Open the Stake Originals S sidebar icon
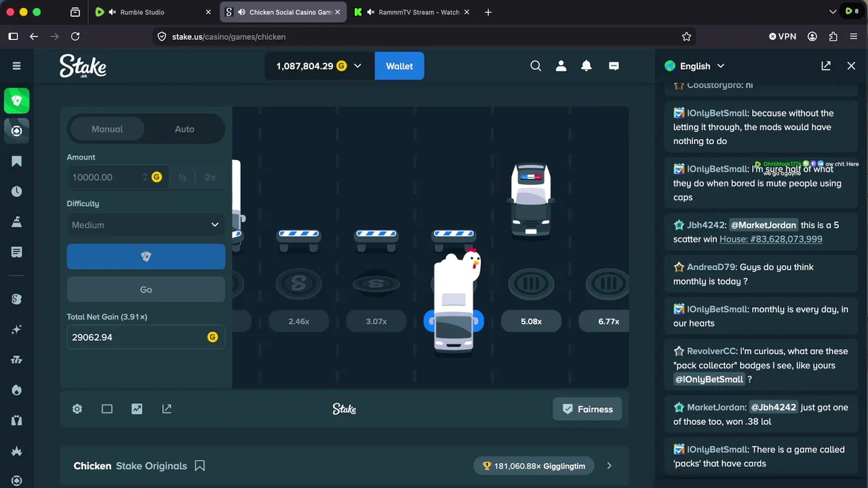 (x=17, y=299)
